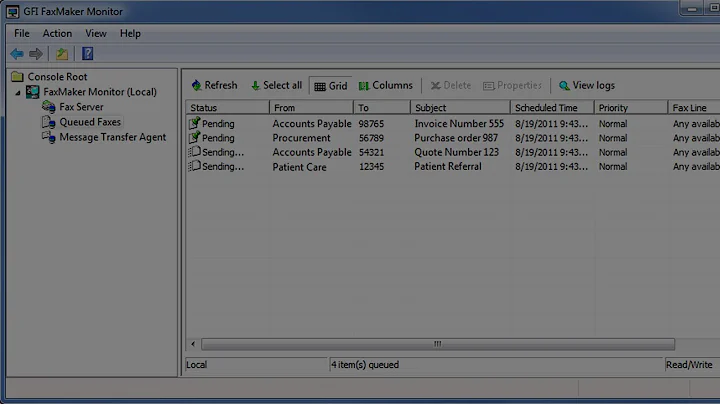The width and height of the screenshot is (720, 404).
Task: Click the Sending icon for Patient Referral
Action: click(195, 166)
